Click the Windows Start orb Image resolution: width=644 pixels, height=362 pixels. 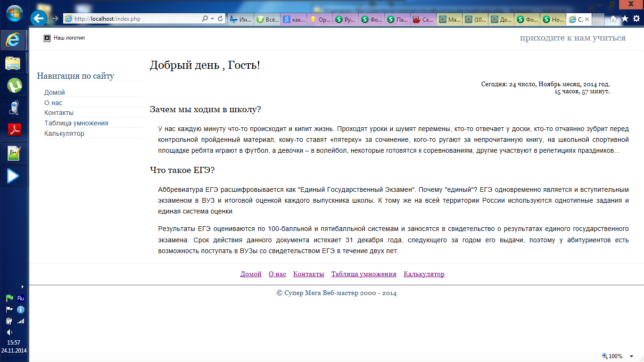point(14,13)
